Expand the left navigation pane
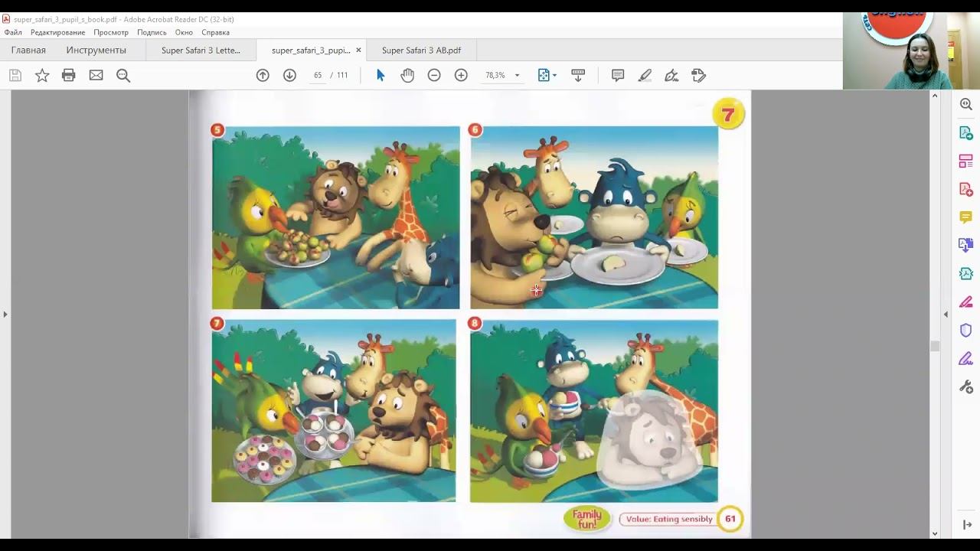 click(x=5, y=314)
